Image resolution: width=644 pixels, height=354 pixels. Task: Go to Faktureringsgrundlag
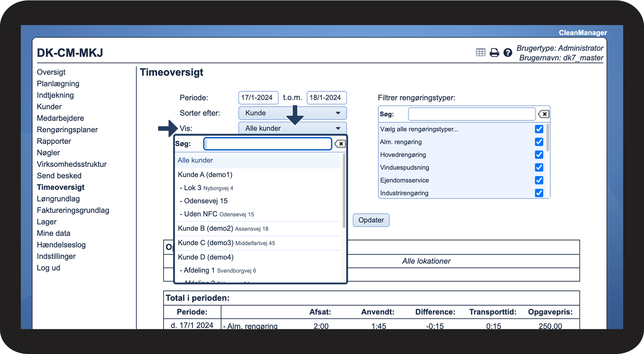click(73, 210)
